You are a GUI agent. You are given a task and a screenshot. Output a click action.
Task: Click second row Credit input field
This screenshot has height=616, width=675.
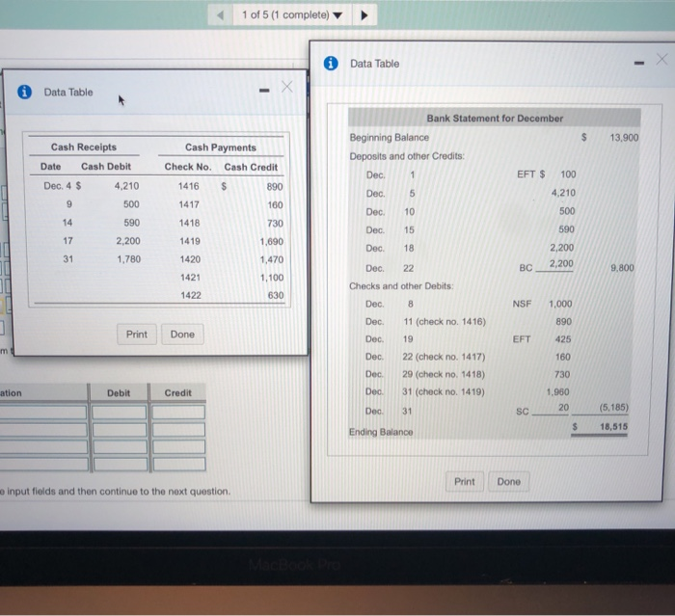[178, 430]
